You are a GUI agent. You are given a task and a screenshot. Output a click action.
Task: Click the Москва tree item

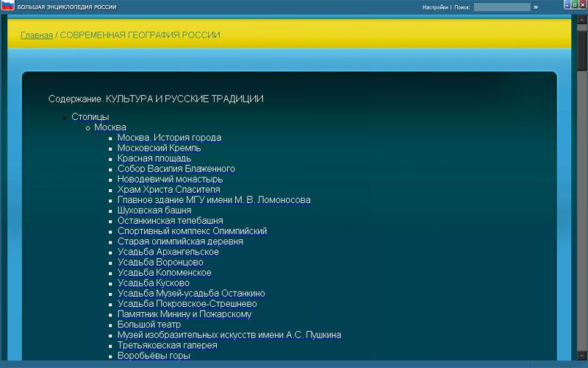coord(110,127)
